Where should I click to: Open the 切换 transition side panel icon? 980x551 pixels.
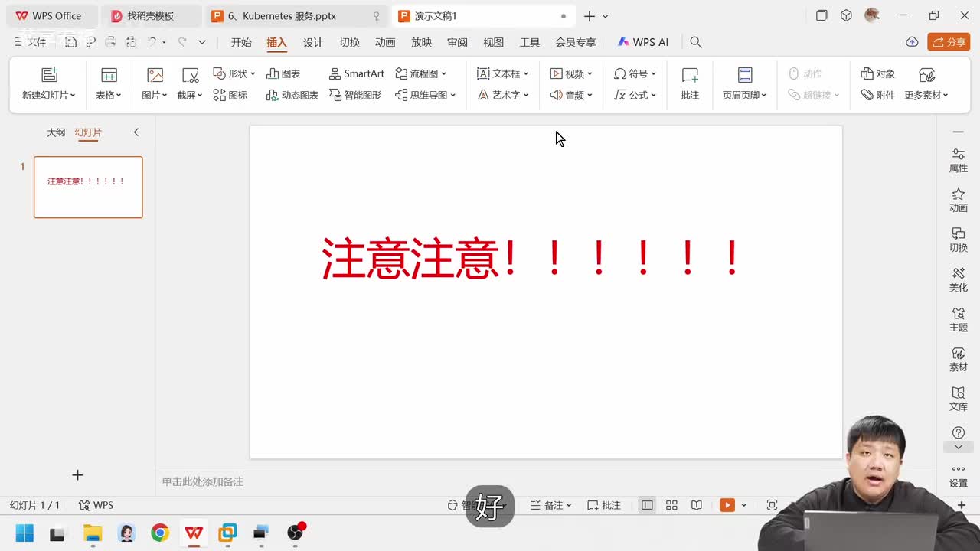click(959, 240)
